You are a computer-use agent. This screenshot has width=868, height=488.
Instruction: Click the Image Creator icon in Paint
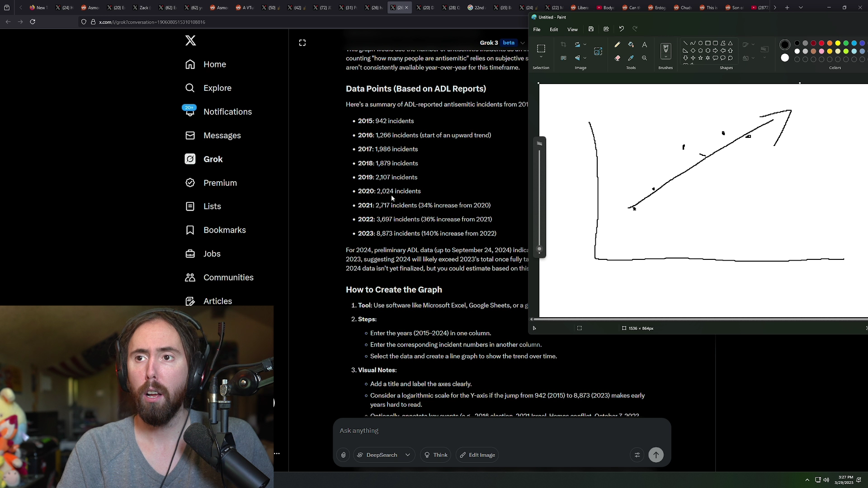point(598,52)
